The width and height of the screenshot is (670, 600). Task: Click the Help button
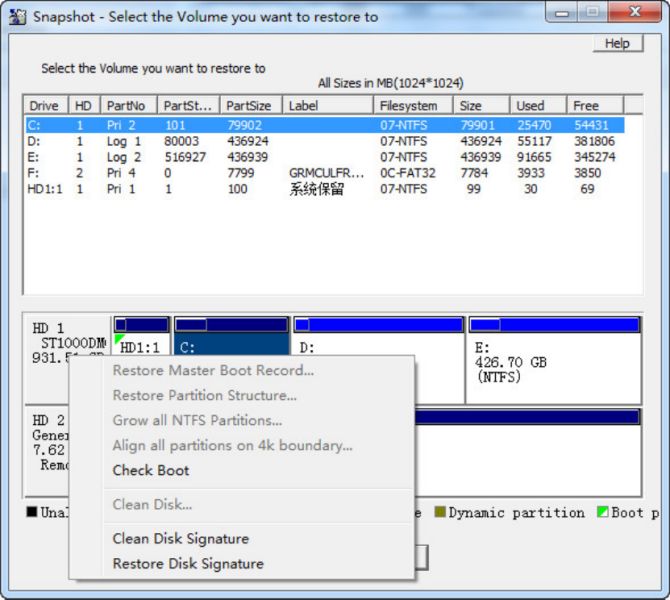tap(617, 43)
